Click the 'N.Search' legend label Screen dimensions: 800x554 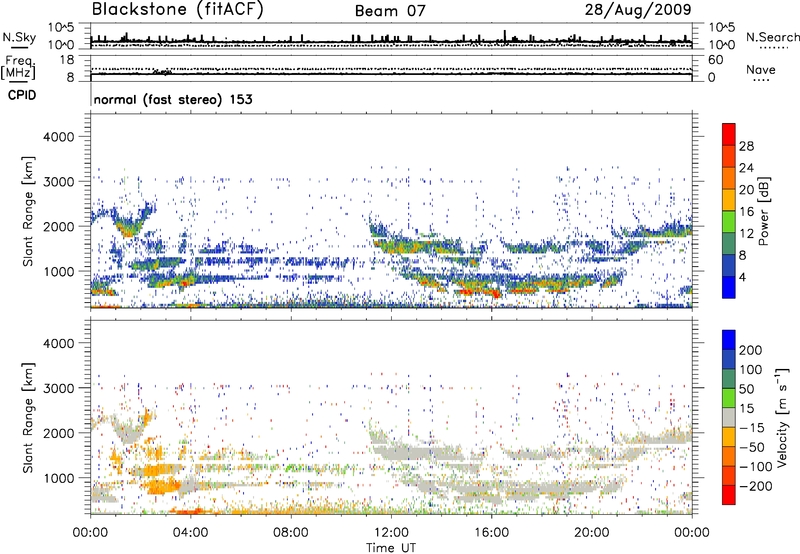(772, 37)
